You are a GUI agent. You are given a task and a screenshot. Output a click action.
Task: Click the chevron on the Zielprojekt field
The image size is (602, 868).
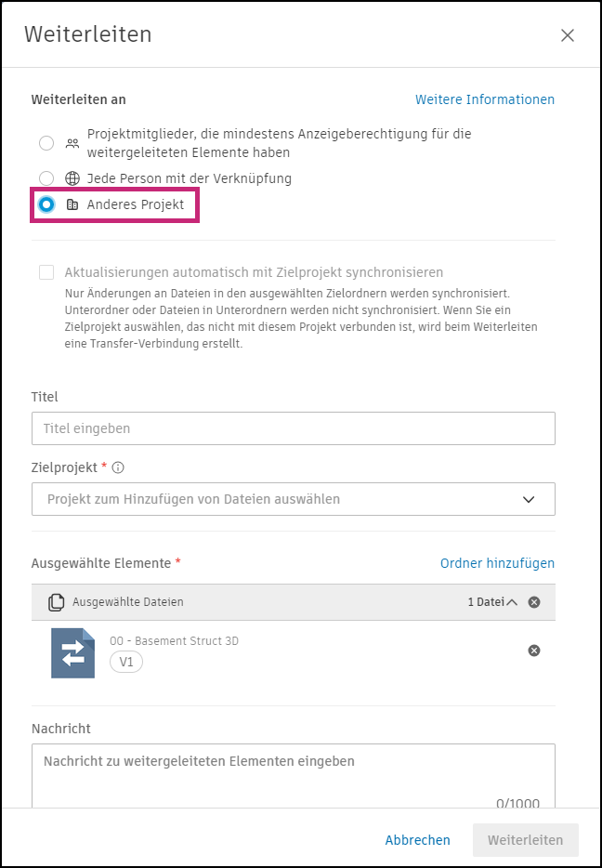tap(530, 499)
